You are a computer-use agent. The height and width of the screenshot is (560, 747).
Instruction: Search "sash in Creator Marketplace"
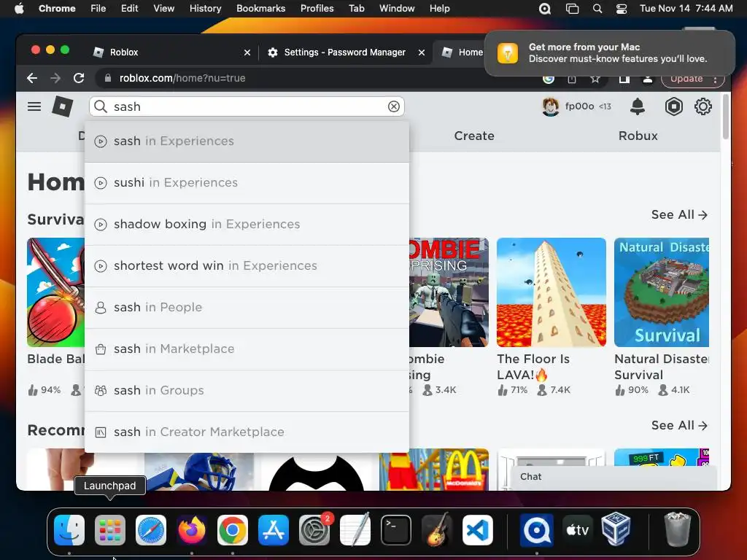pos(247,432)
